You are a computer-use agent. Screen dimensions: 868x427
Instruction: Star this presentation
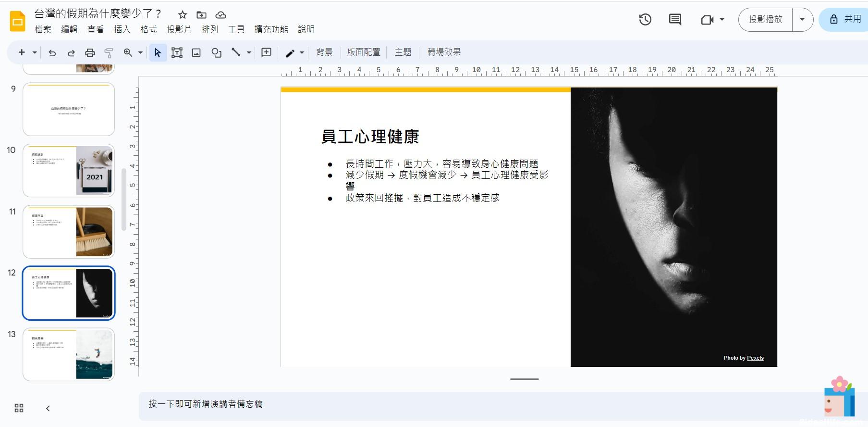pyautogui.click(x=183, y=15)
